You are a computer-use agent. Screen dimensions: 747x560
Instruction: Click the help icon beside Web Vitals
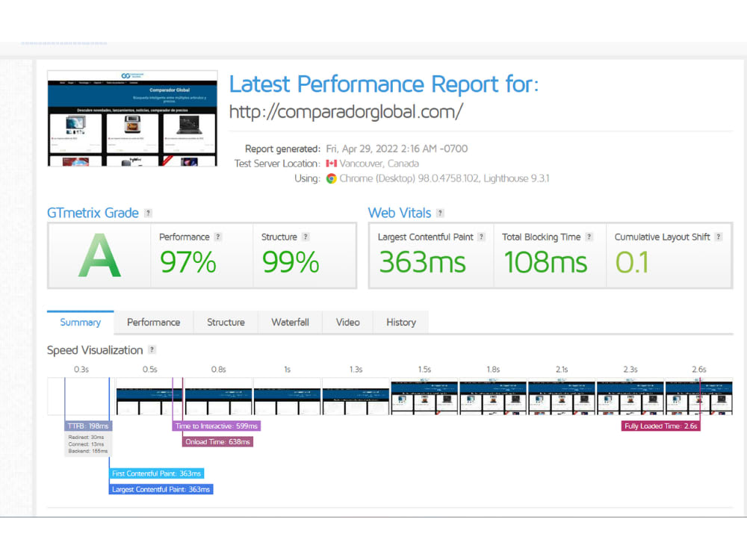(440, 213)
